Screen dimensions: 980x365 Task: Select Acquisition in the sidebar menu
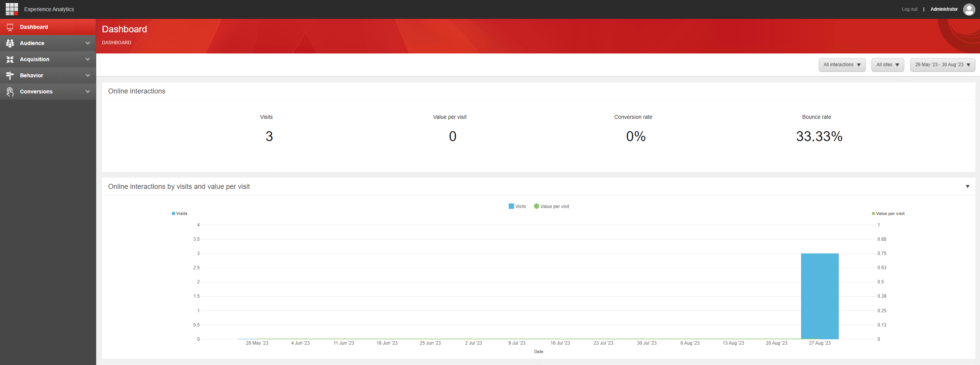click(35, 60)
